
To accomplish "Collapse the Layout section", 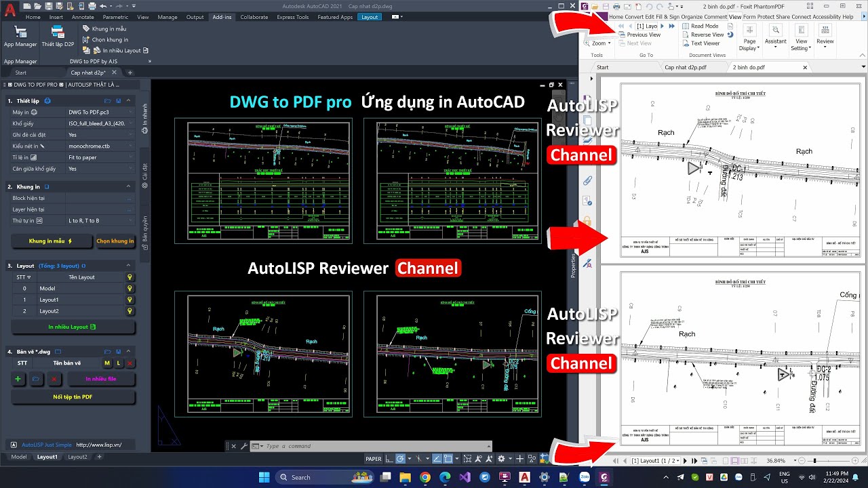I will click(x=129, y=266).
